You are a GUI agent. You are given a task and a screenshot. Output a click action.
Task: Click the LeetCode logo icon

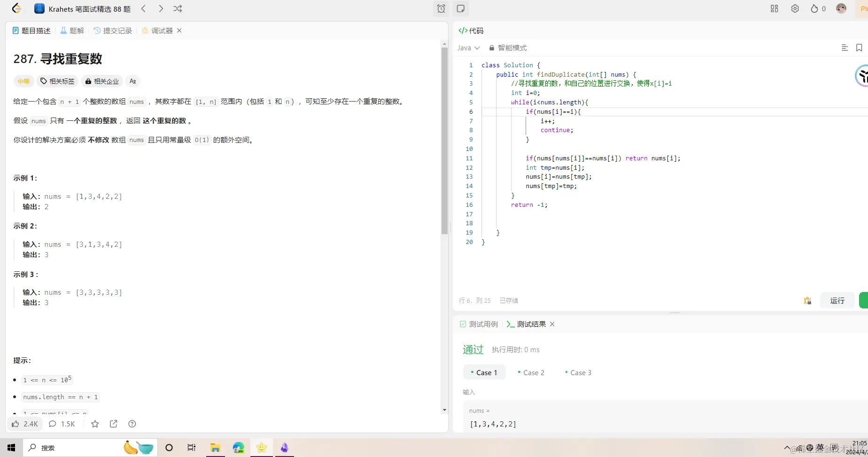tap(16, 8)
